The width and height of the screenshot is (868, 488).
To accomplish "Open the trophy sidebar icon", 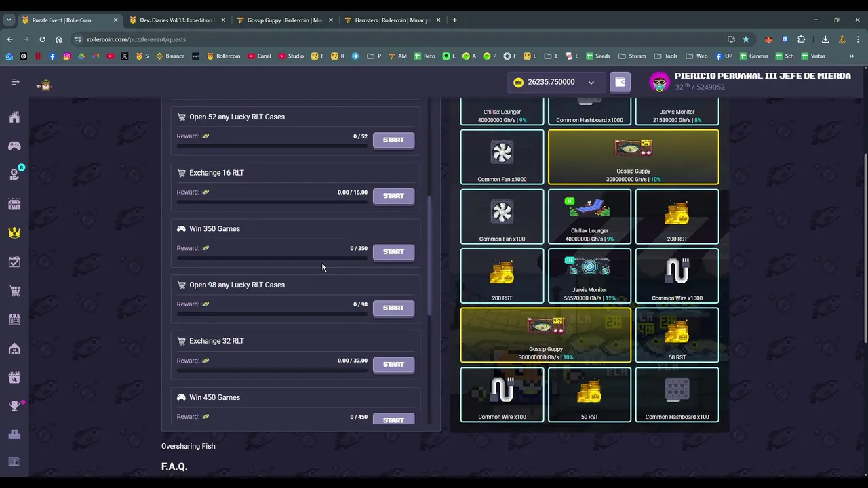I will tap(14, 406).
